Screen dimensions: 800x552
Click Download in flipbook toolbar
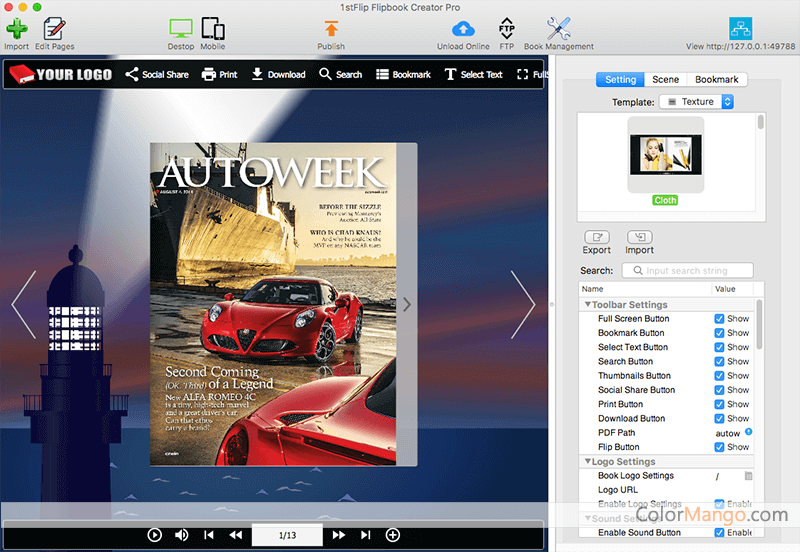click(x=279, y=74)
